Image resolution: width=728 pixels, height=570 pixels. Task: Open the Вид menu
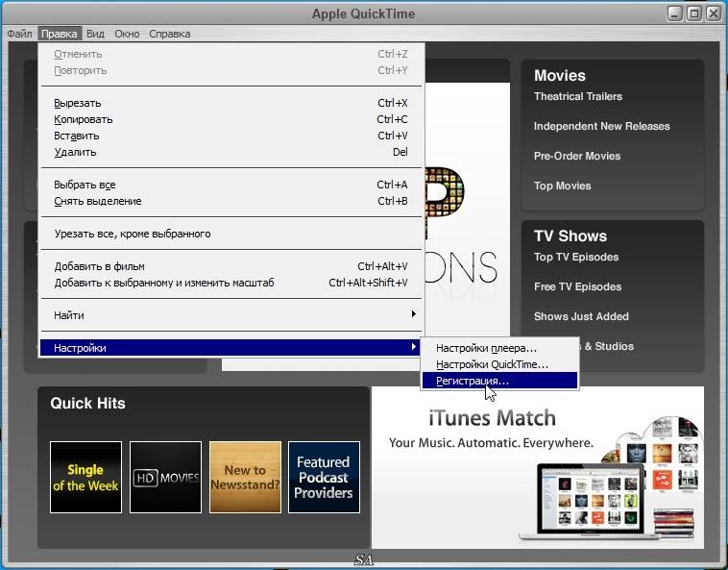point(95,34)
